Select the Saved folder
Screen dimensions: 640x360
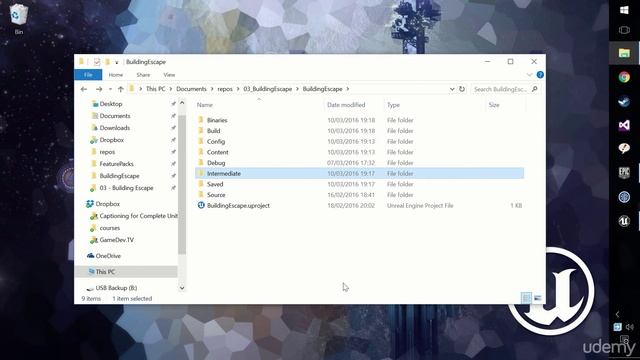[215, 184]
